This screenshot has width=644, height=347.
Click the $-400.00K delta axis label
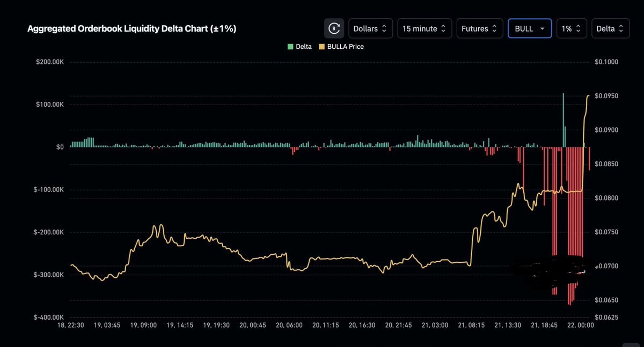coord(49,318)
